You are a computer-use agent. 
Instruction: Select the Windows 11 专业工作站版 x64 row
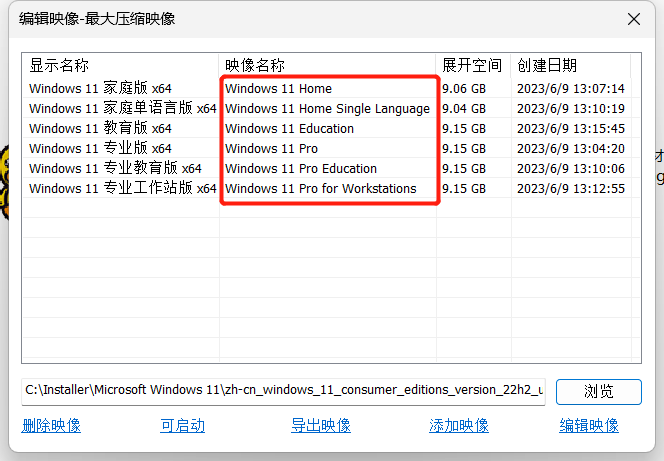click(x=122, y=188)
